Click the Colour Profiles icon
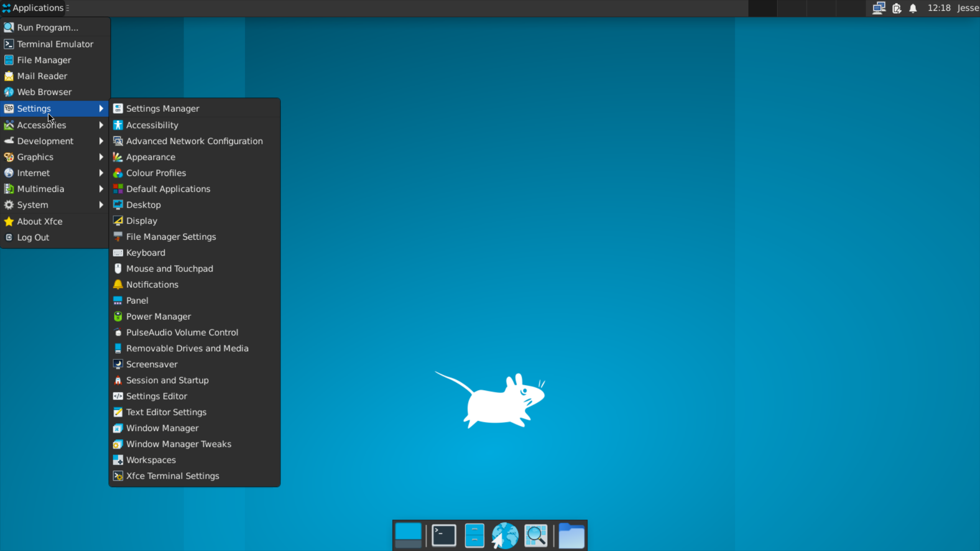Screen dimensions: 980x551 tap(118, 173)
